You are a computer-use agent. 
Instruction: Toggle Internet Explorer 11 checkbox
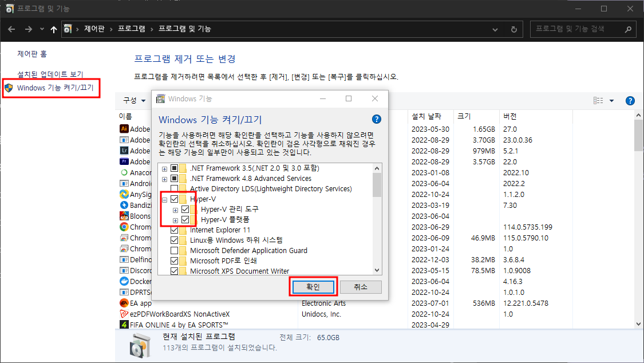[174, 230]
